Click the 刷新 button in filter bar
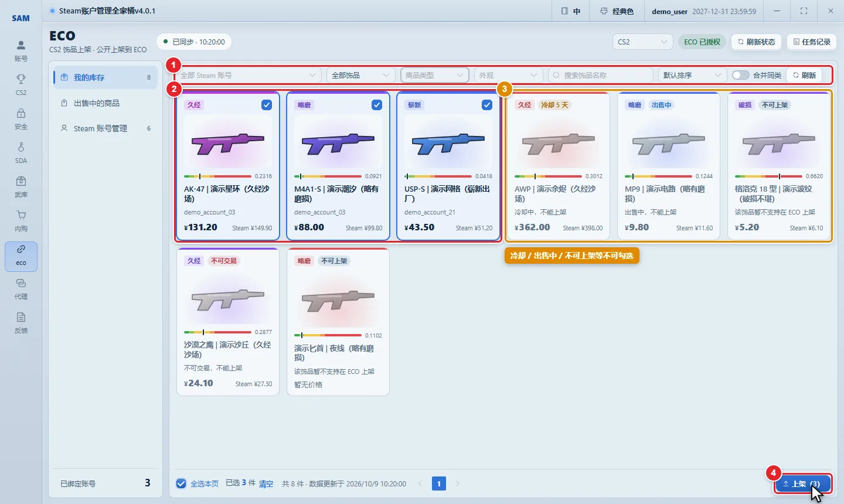This screenshot has width=844, height=504. [804, 75]
